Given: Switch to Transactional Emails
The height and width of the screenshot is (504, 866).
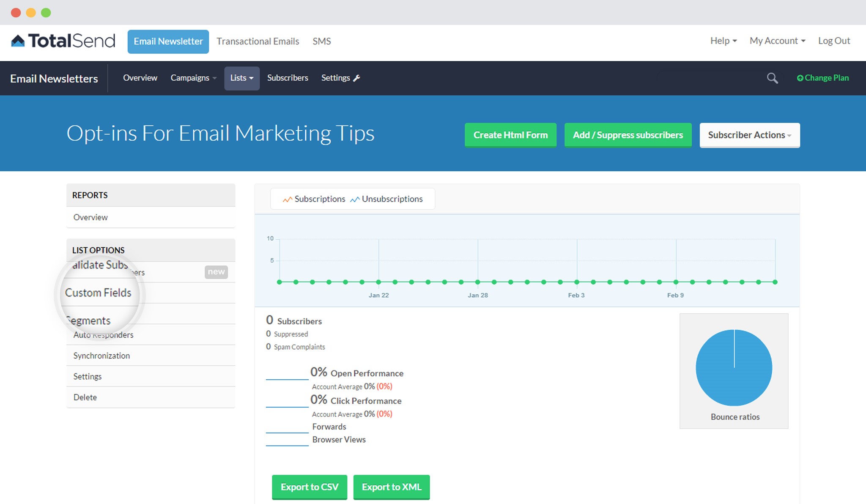Looking at the screenshot, I should 258,41.
